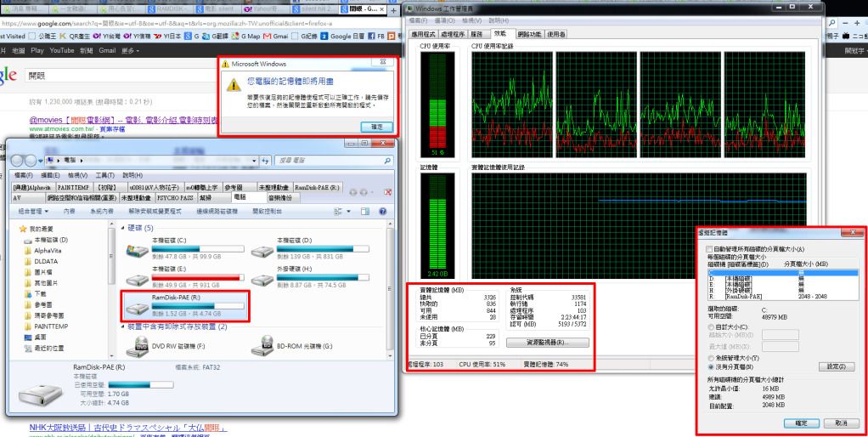
Task: Select the 系統管理大小 radio button
Action: tap(710, 359)
